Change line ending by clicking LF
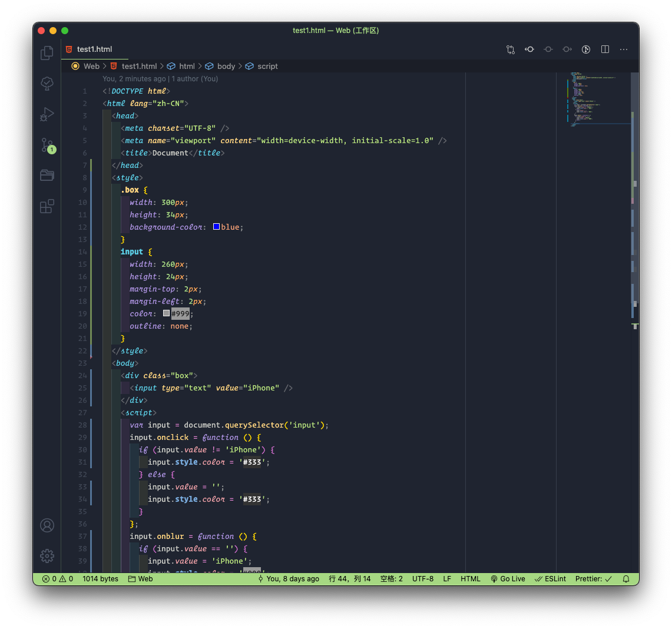This screenshot has width=672, height=629. point(447,578)
